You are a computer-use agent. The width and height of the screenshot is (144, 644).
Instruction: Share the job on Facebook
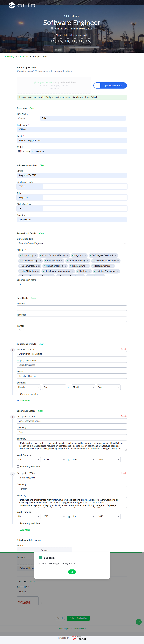pos(54,41)
